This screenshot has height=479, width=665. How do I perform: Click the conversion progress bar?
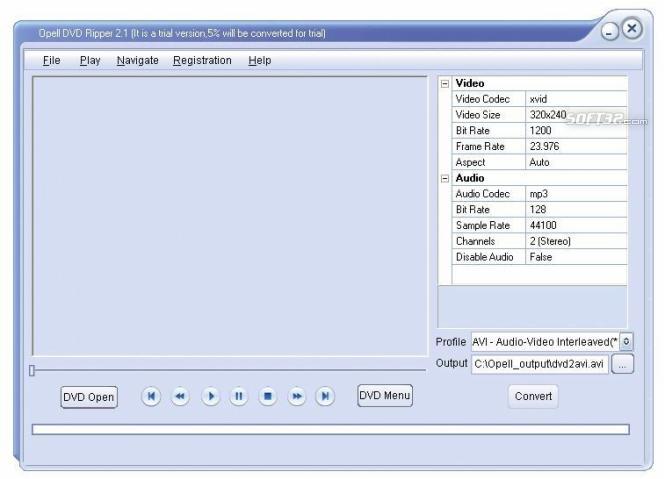click(x=330, y=430)
